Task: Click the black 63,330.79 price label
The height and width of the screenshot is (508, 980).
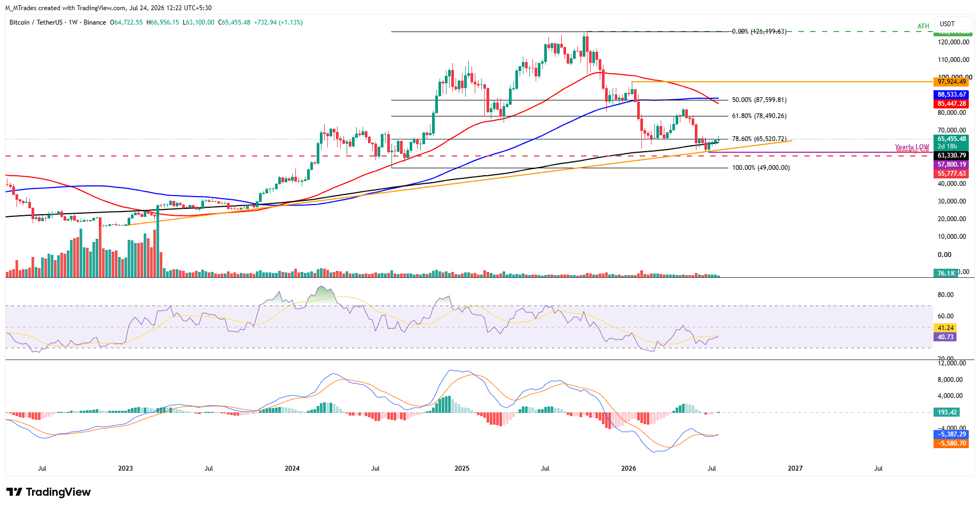Action: [x=951, y=156]
